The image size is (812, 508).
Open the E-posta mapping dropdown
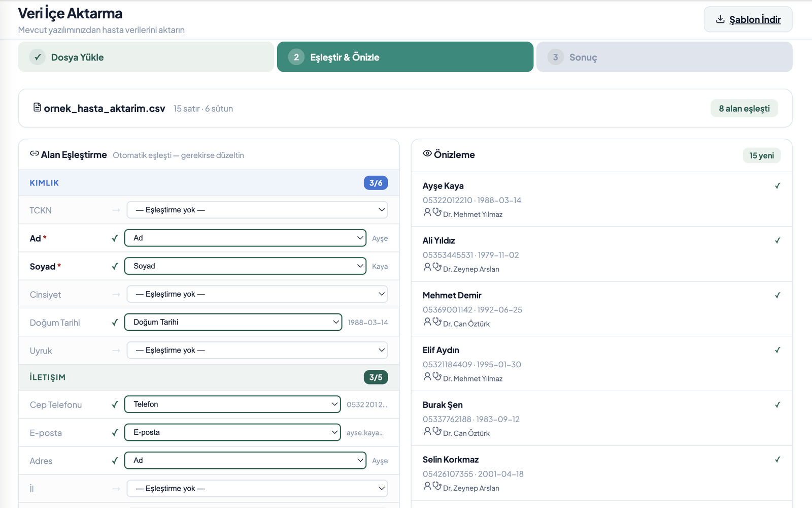(232, 432)
